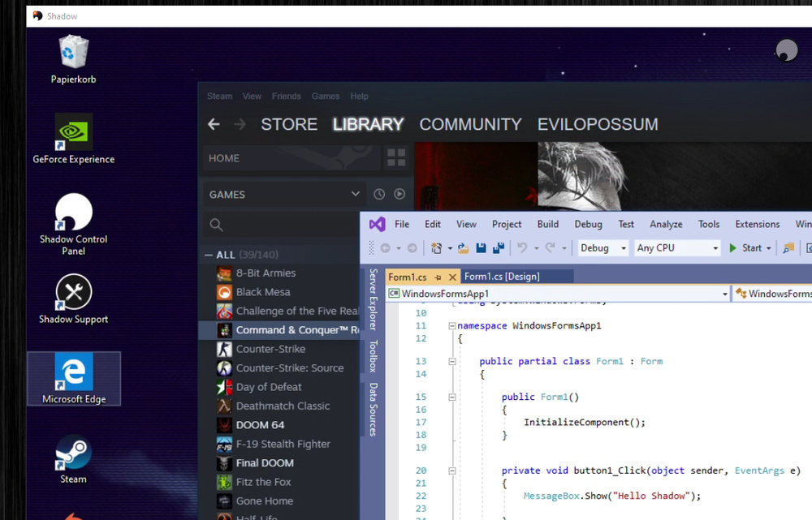Click the Open File folder icon

click(x=464, y=248)
